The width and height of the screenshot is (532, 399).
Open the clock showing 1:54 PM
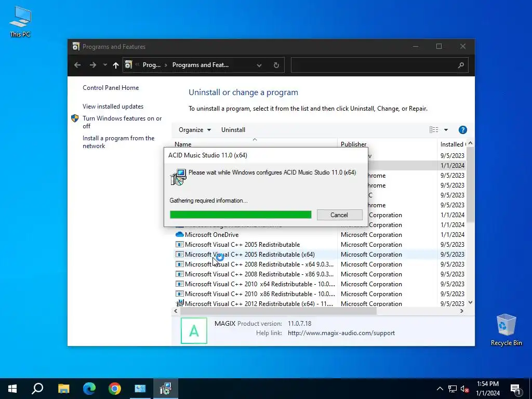tap(488, 389)
